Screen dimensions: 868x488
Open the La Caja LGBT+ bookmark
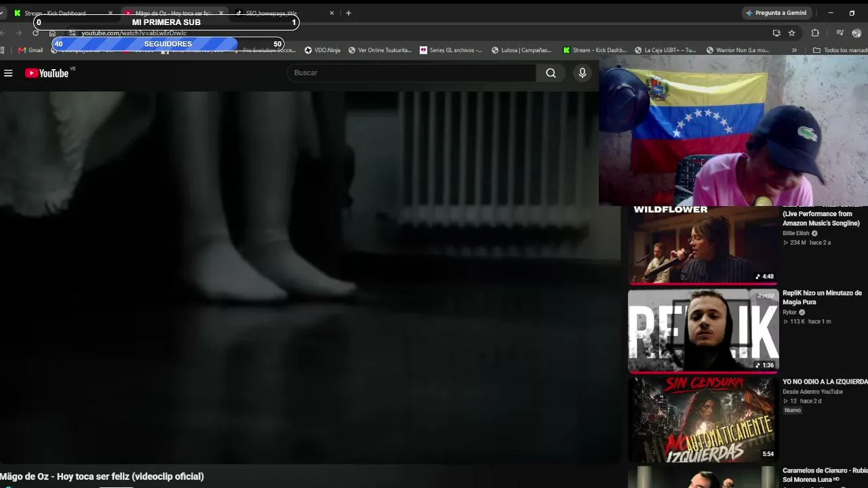coord(665,50)
